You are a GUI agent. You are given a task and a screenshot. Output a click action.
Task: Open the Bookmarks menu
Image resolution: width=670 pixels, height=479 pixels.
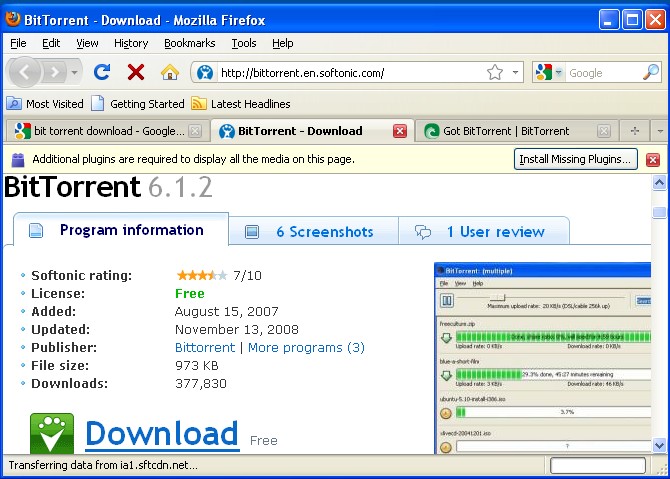click(189, 43)
